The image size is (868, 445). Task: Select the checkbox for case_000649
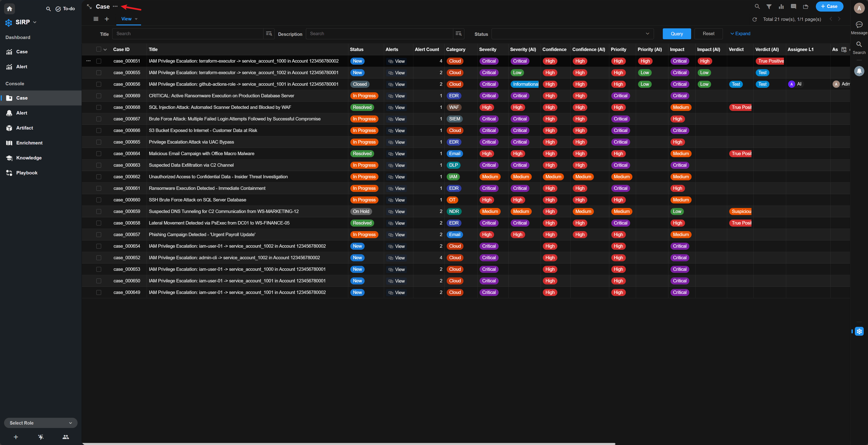point(99,292)
